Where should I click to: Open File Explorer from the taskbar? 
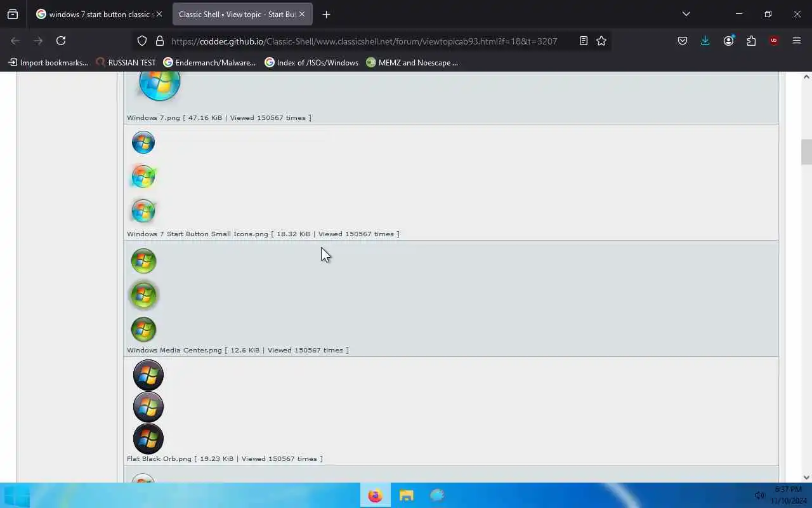point(407,495)
